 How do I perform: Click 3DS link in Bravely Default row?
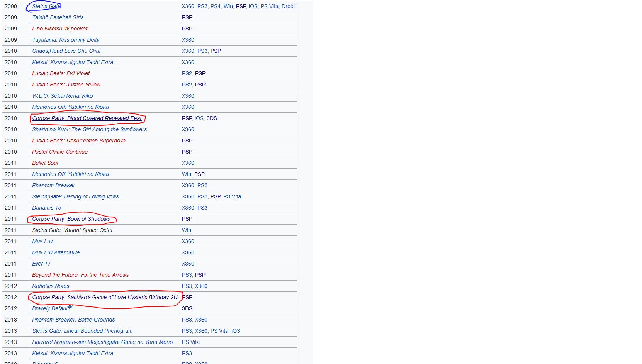tap(187, 308)
